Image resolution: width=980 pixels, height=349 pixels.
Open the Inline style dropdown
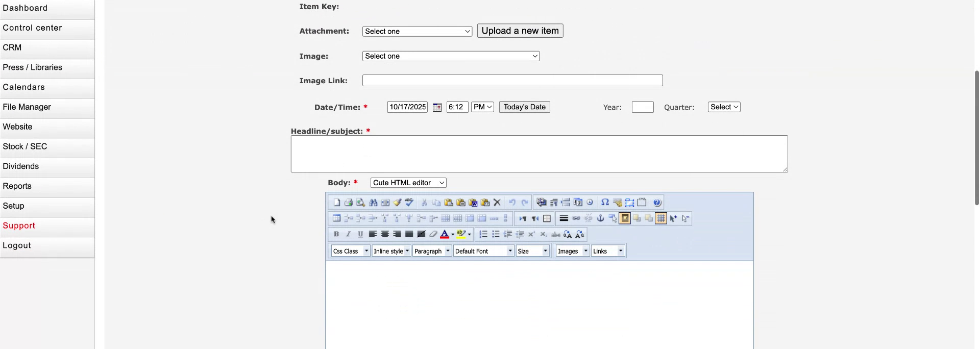[x=391, y=251]
